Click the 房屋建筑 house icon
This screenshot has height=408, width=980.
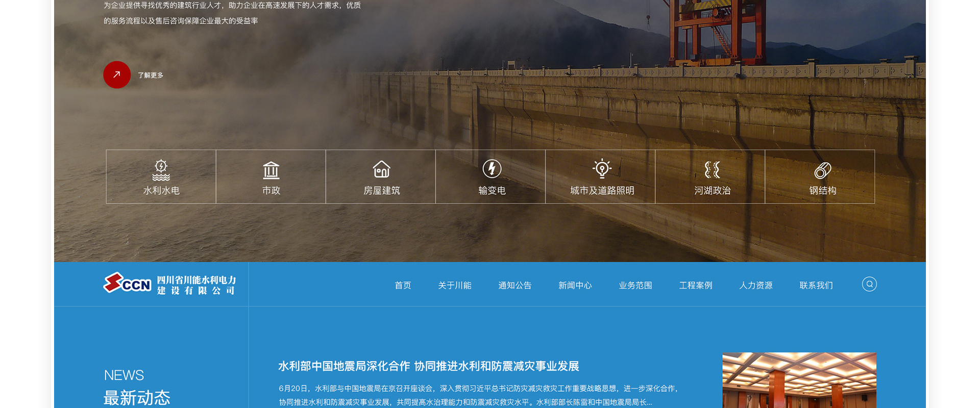pos(381,169)
